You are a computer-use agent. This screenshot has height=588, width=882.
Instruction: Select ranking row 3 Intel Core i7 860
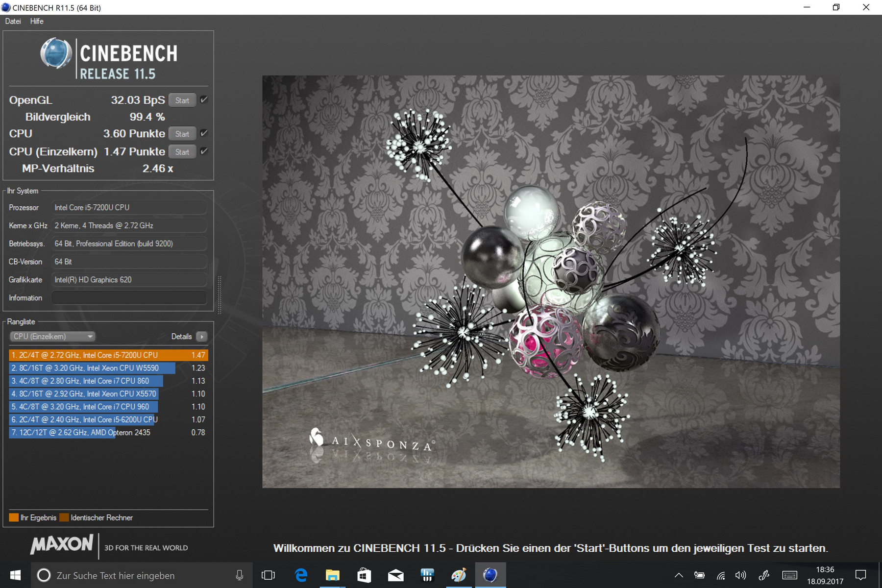[x=108, y=381]
